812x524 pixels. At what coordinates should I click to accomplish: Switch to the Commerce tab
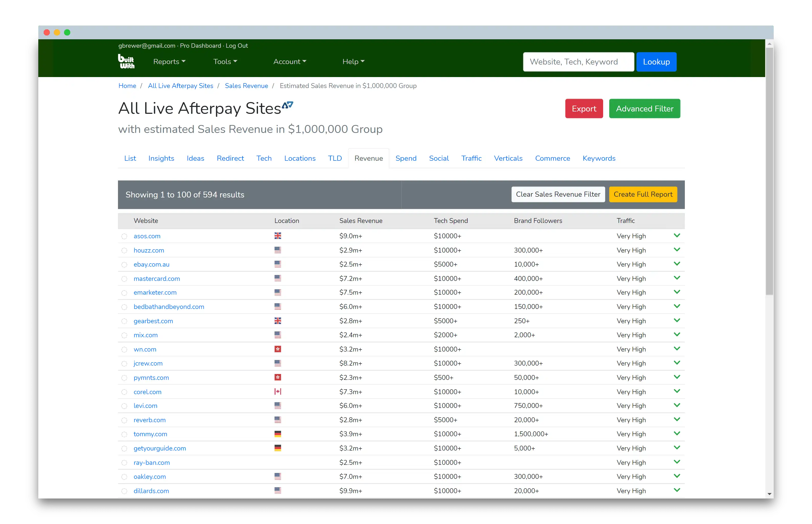pos(552,158)
